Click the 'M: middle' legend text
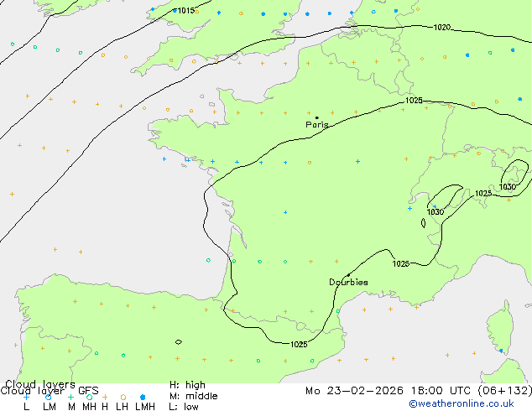Viewport: 532px width, 411px height. coord(193,396)
